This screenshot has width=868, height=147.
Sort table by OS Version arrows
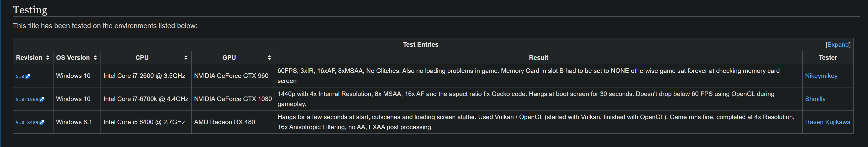tap(95, 58)
